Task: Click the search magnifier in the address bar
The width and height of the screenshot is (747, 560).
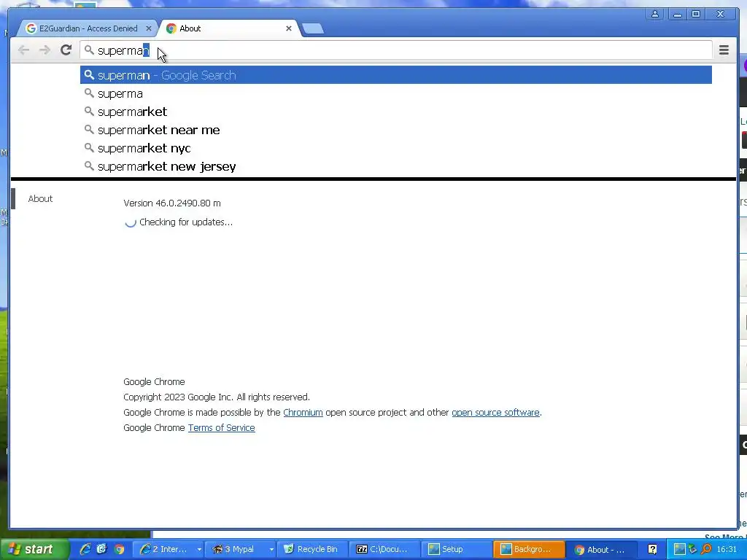Action: 89,50
